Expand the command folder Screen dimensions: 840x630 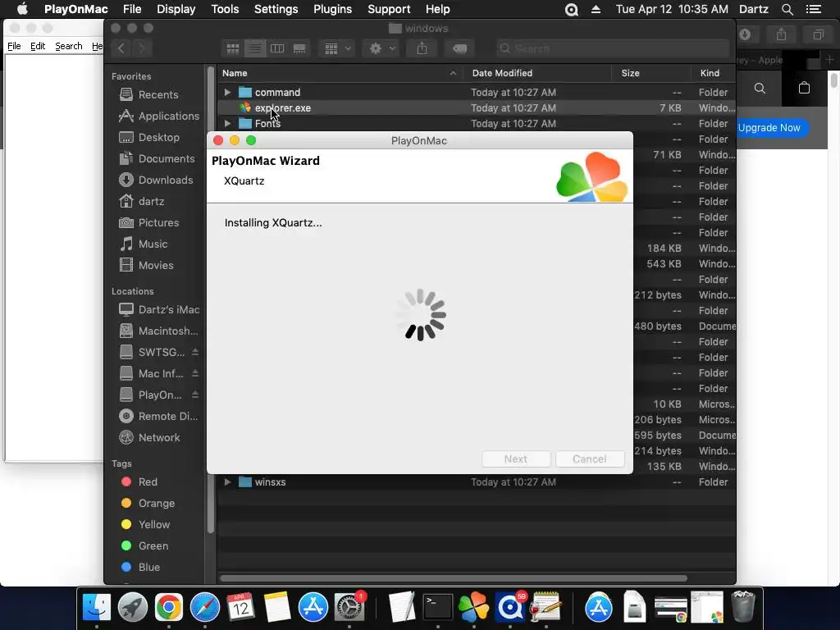[x=227, y=92]
